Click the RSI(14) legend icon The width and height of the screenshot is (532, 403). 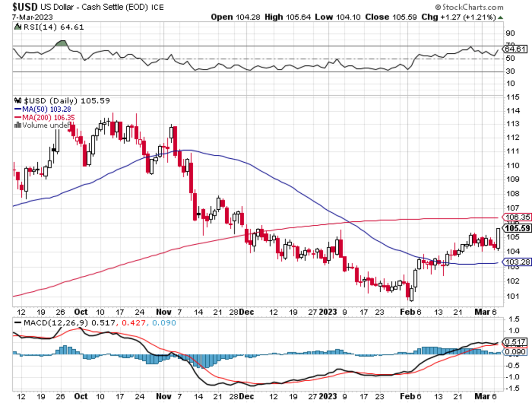18,27
